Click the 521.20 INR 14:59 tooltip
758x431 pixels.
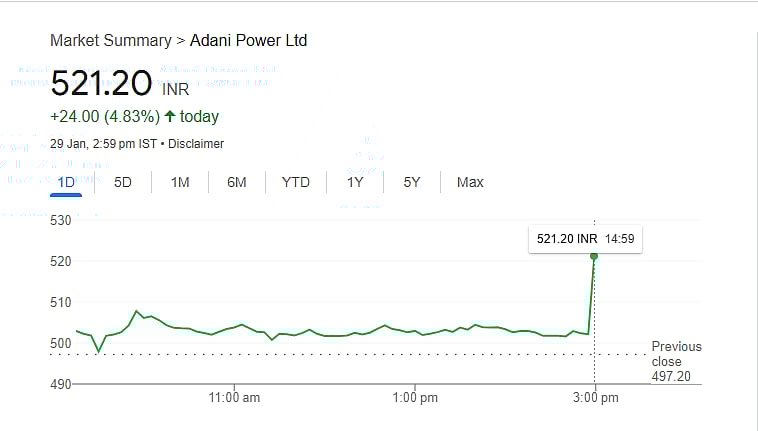point(586,239)
